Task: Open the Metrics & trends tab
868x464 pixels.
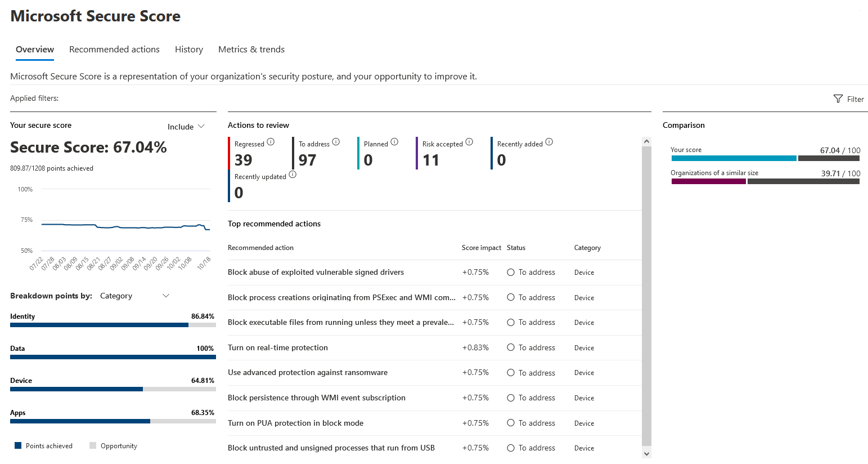Action: [x=251, y=50]
